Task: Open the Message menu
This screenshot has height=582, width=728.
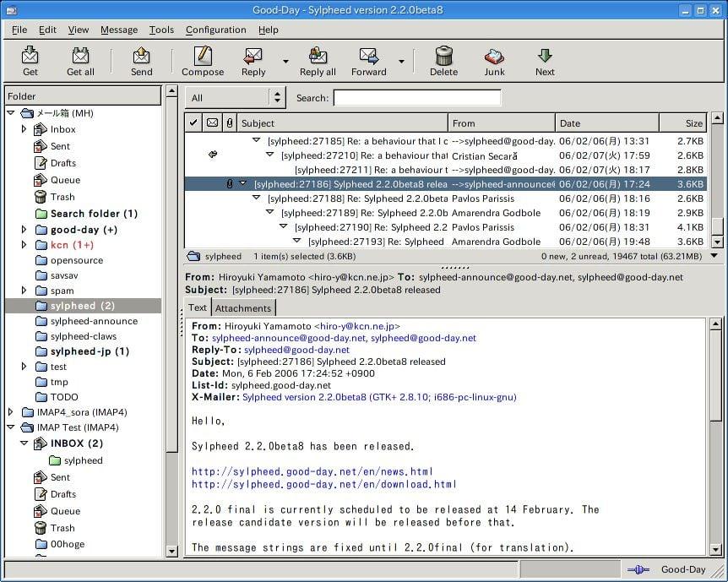Action: 119,30
